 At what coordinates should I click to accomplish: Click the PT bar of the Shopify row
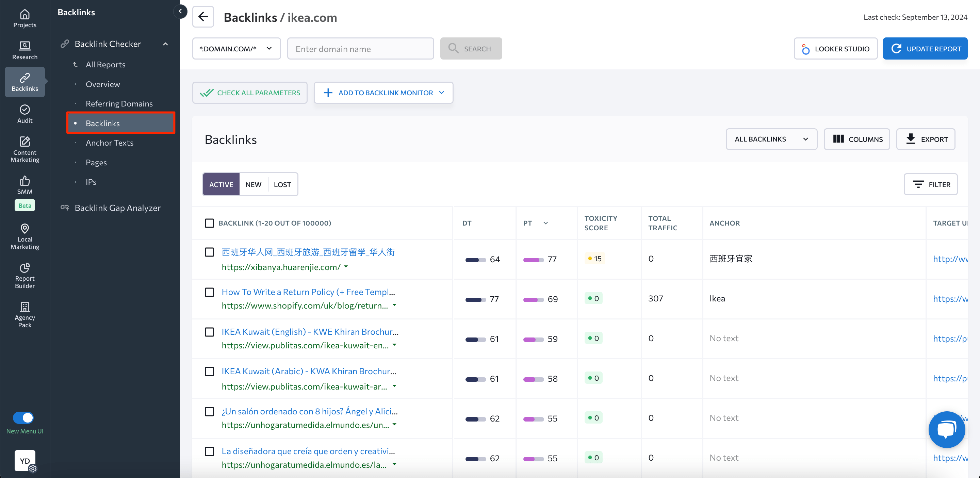pyautogui.click(x=533, y=300)
